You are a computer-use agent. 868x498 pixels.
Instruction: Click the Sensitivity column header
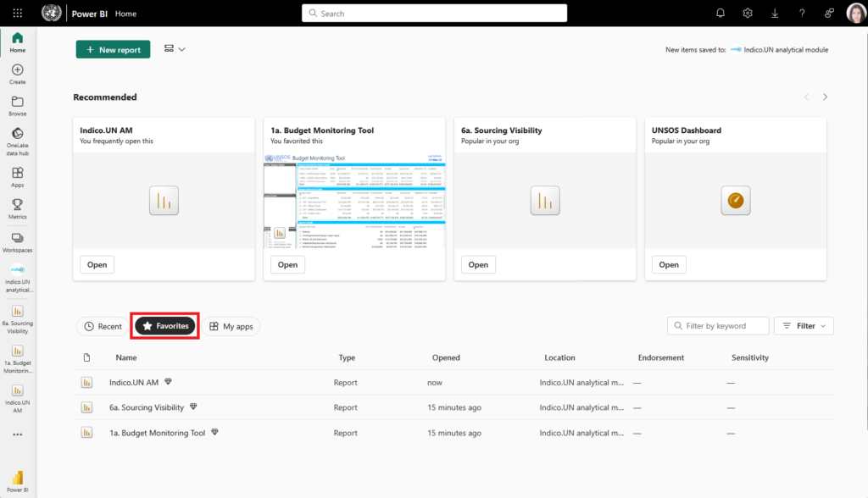[x=750, y=357]
